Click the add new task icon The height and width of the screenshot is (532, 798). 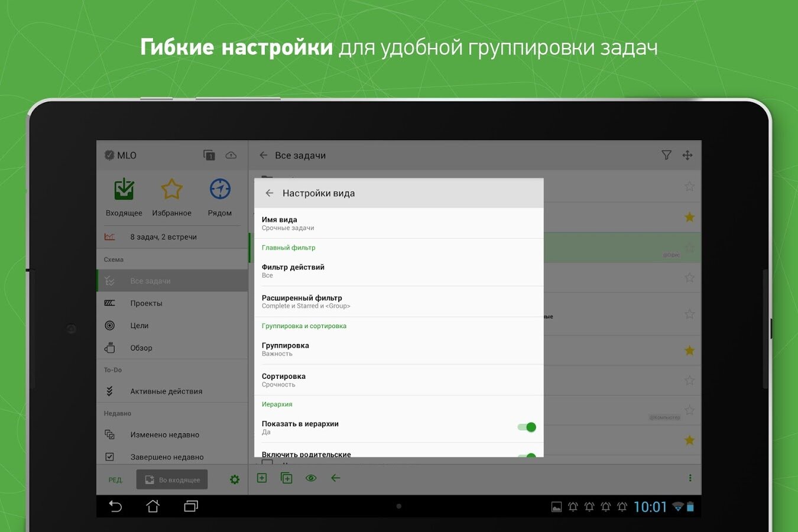[x=262, y=478]
